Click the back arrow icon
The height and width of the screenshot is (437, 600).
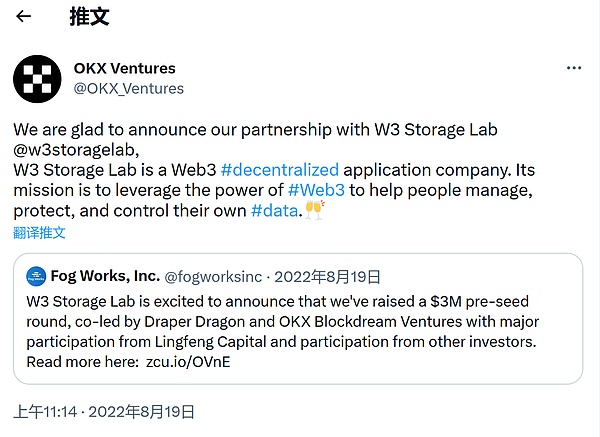point(24,16)
